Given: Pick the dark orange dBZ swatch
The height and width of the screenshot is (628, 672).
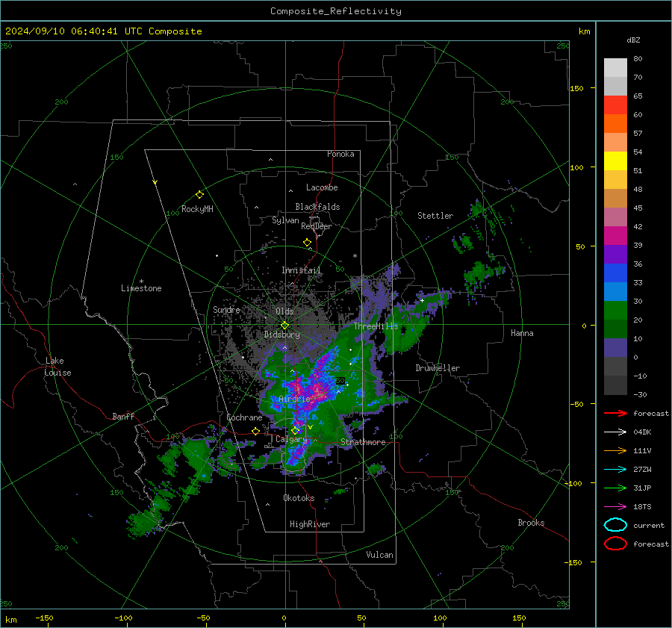Looking at the screenshot, I should tap(615, 123).
